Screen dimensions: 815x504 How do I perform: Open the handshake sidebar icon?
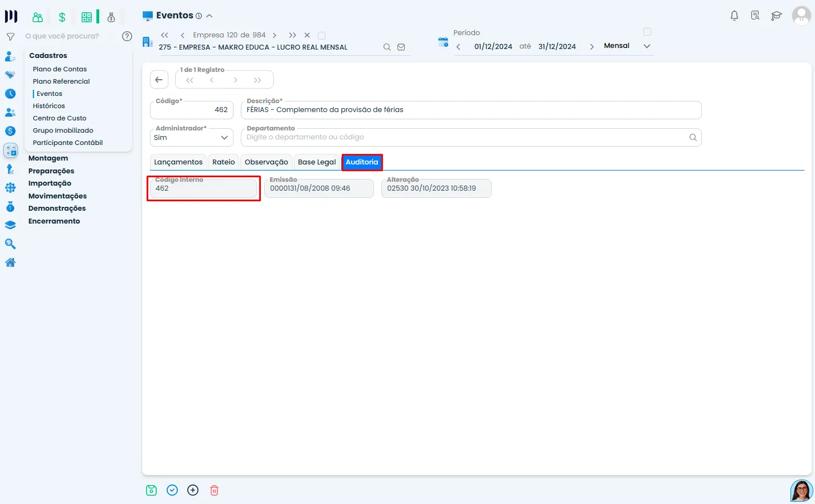(x=10, y=75)
